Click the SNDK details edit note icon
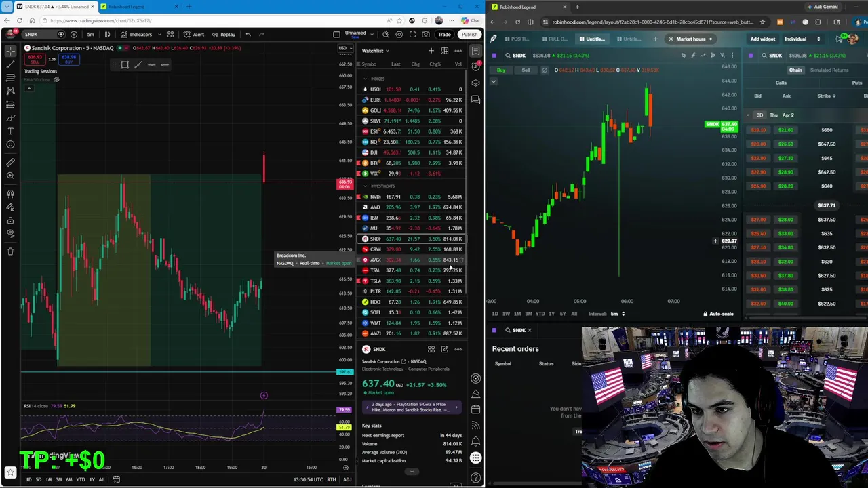 (444, 349)
